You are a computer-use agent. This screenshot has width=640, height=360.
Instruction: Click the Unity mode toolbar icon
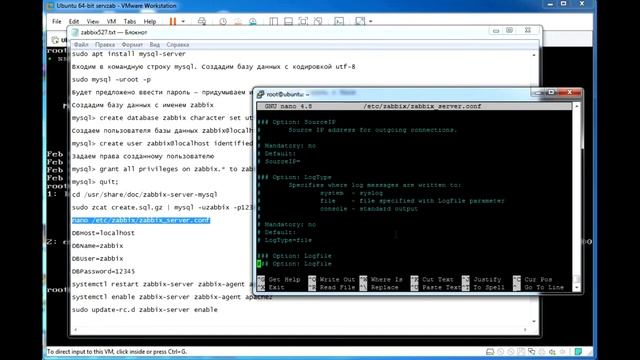coord(318,21)
